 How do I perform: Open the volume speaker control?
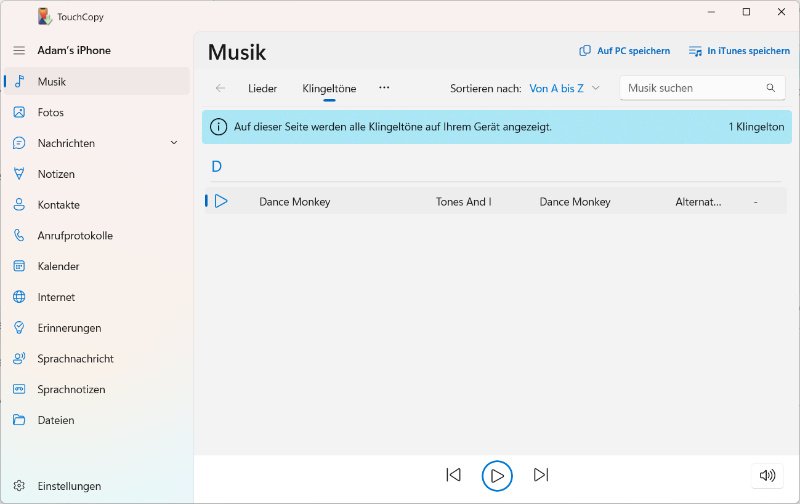767,476
